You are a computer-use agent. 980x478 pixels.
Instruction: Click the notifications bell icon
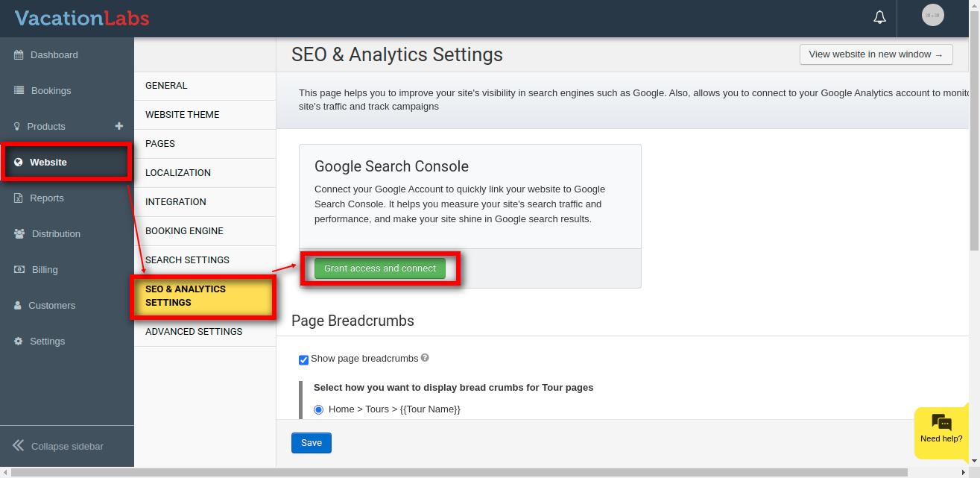[879, 17]
